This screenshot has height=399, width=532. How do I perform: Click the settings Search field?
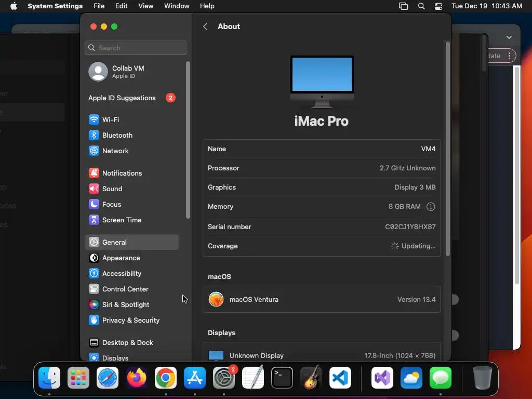tap(136, 48)
